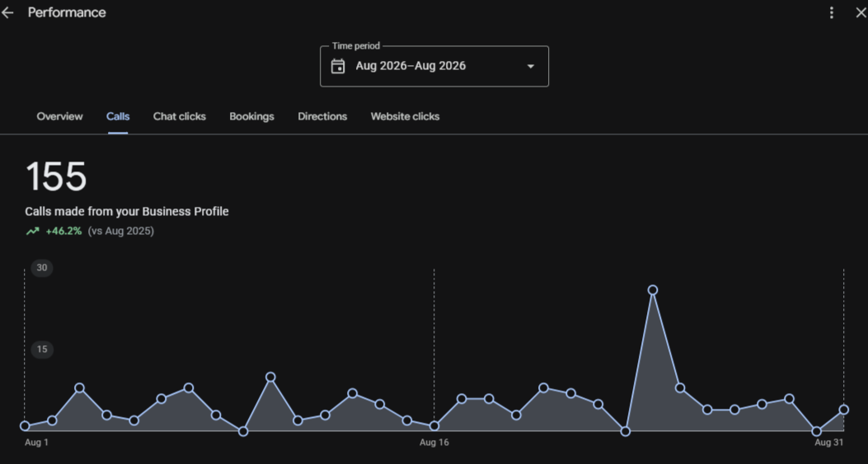The height and width of the screenshot is (464, 868).
Task: Close the Performance panel with X
Action: pos(861,12)
